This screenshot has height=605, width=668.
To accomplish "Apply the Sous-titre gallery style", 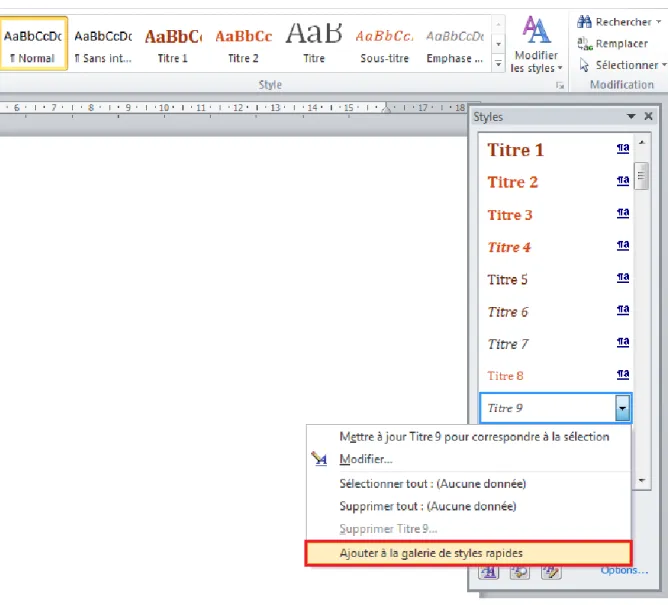I will click(x=384, y=45).
